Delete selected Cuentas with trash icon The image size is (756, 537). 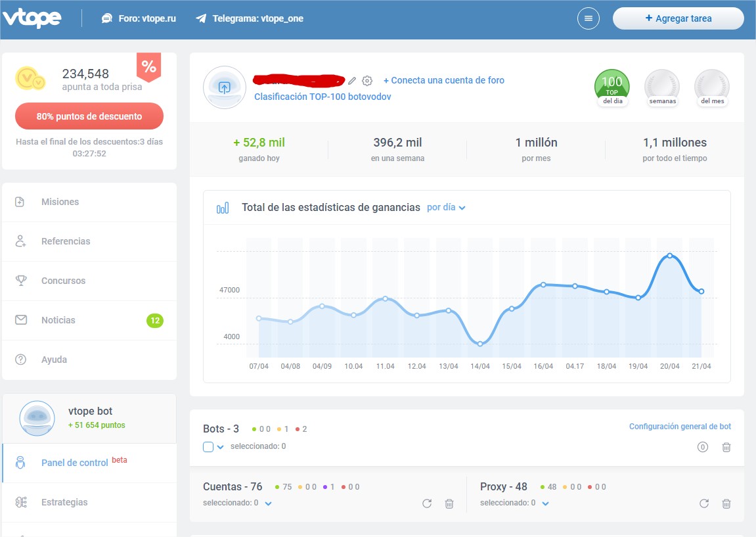click(x=449, y=503)
